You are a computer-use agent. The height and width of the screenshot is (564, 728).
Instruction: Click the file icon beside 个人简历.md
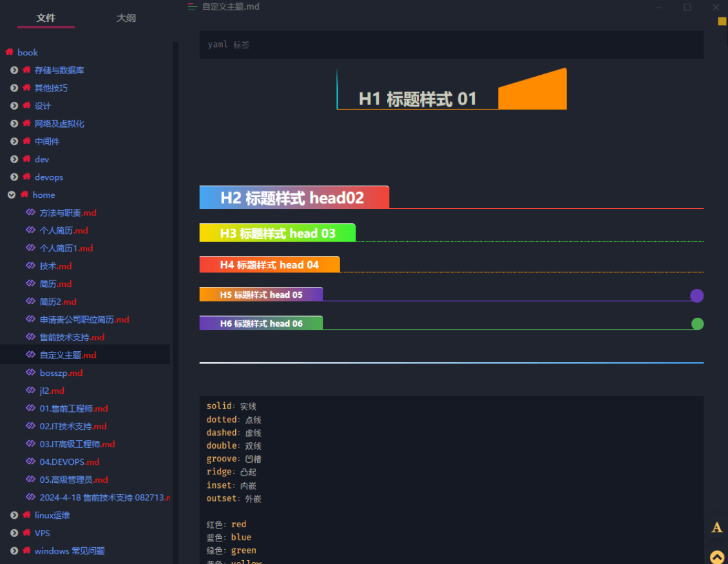[31, 230]
